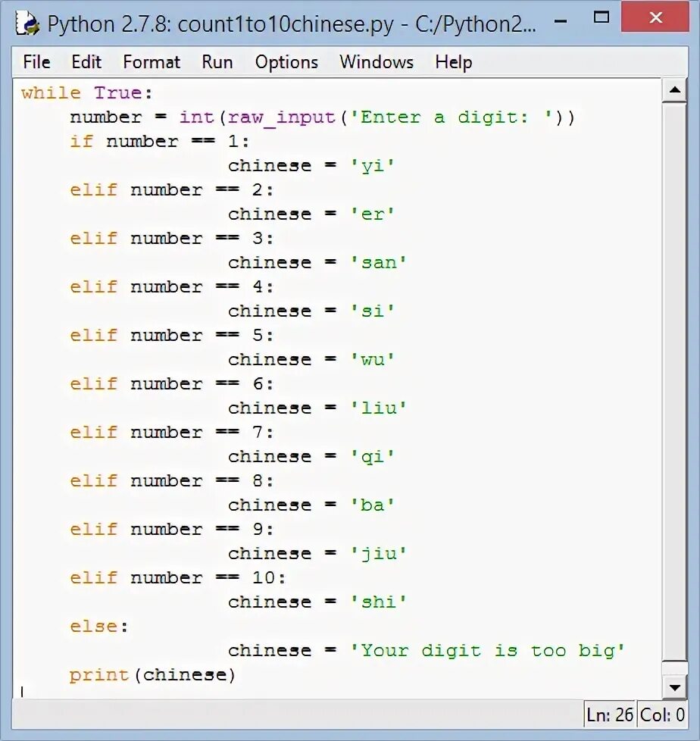Screen dimensions: 700x741
Task: Click the 'ba' string literal
Action: pos(372,505)
